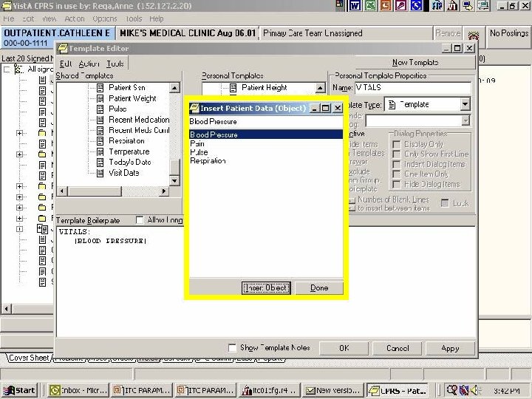The image size is (532, 399).
Task: Click the blue arrows icon in Office shortcut bar
Action: click(416, 6)
